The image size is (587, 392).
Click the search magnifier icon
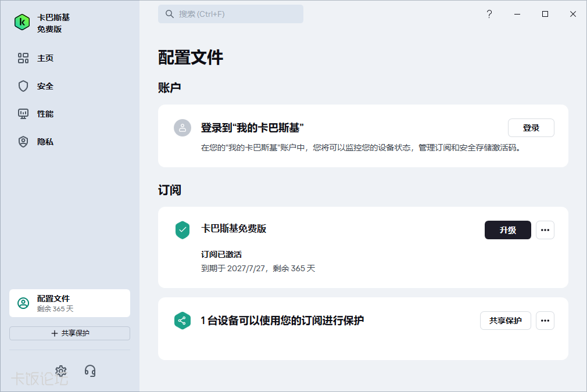coord(170,14)
